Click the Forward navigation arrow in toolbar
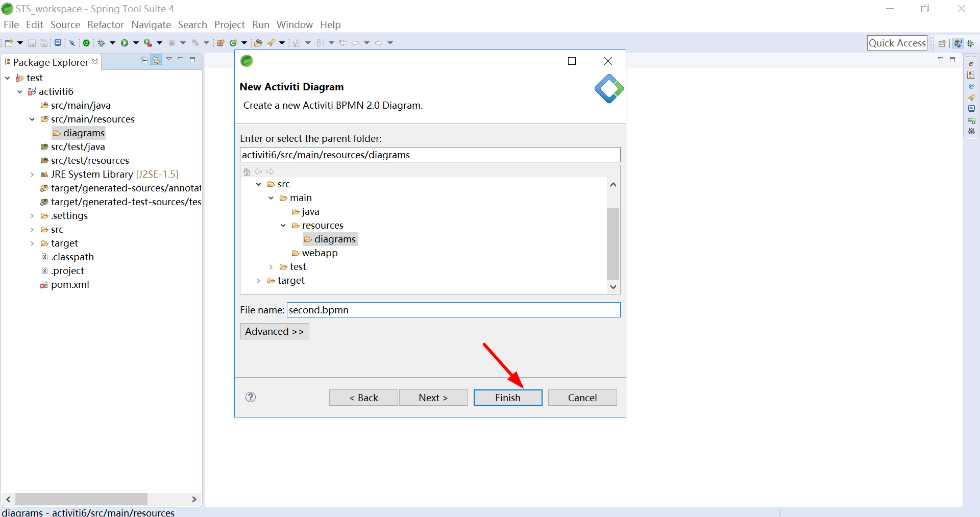Viewport: 980px width, 517px height. tap(379, 43)
